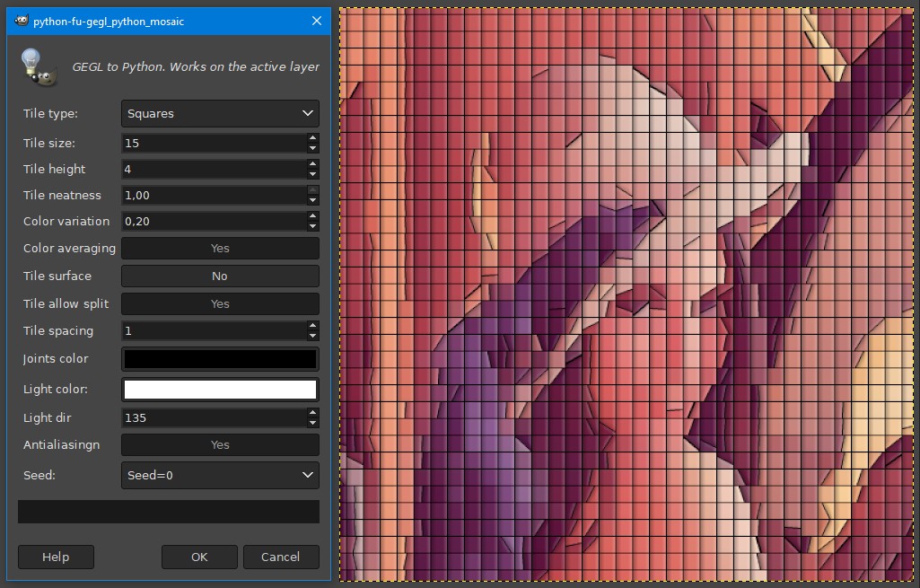Image resolution: width=920 pixels, height=588 pixels.
Task: Decrease Tile neatness with the down arrow
Action: tap(312, 200)
